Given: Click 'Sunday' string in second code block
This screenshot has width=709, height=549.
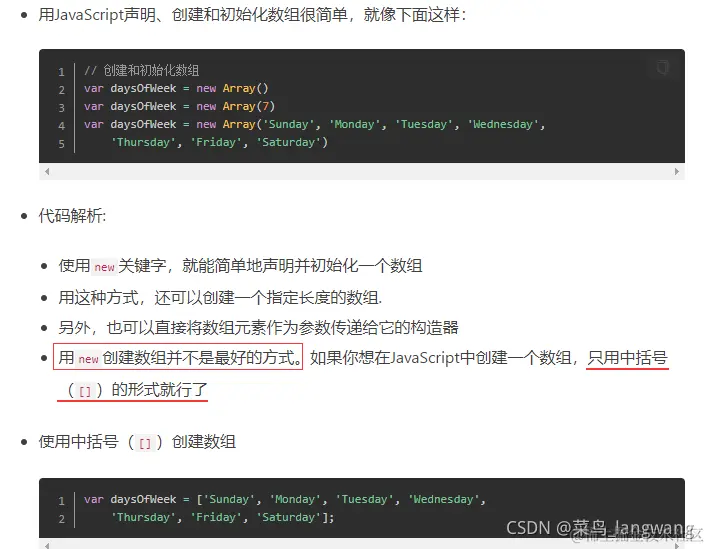Looking at the screenshot, I should point(229,499).
